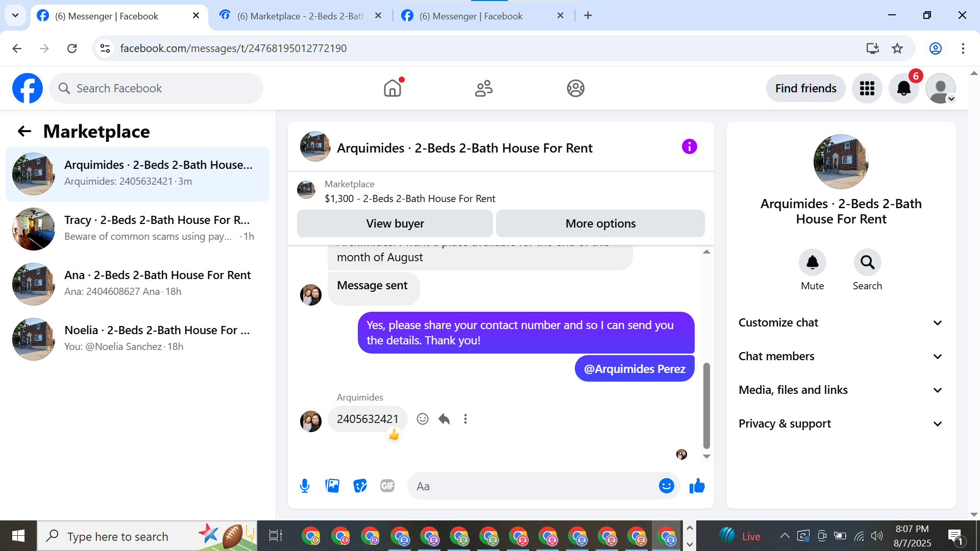Image resolution: width=980 pixels, height=551 pixels.
Task: Click the Arquimides sender avatar beside 2405632421
Action: click(x=311, y=421)
